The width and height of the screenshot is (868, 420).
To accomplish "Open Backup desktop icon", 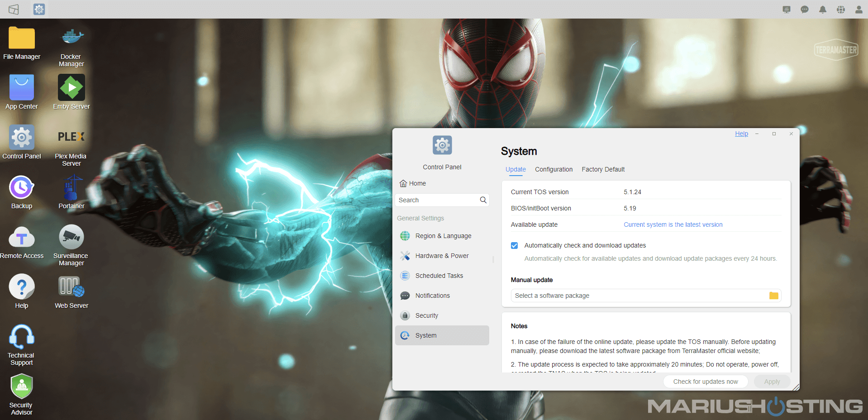I will (x=22, y=192).
